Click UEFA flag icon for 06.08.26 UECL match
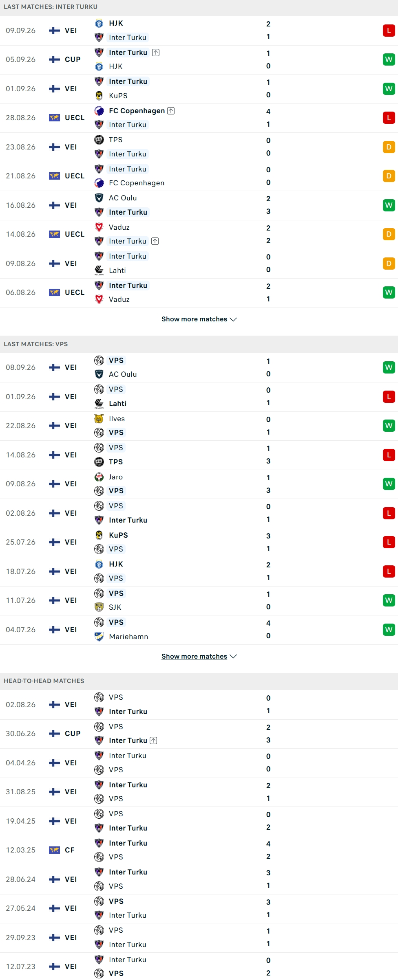Screen dimensions: 398x980 (54, 292)
